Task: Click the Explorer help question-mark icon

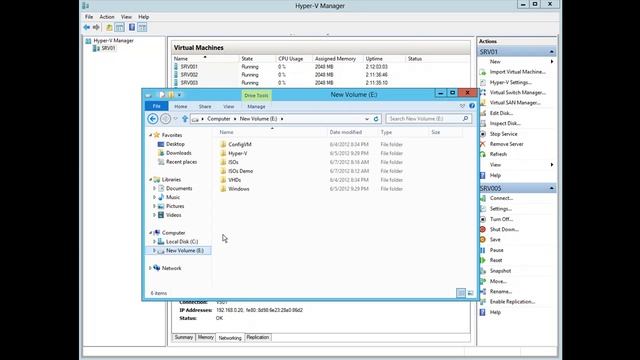Action: coord(472,106)
